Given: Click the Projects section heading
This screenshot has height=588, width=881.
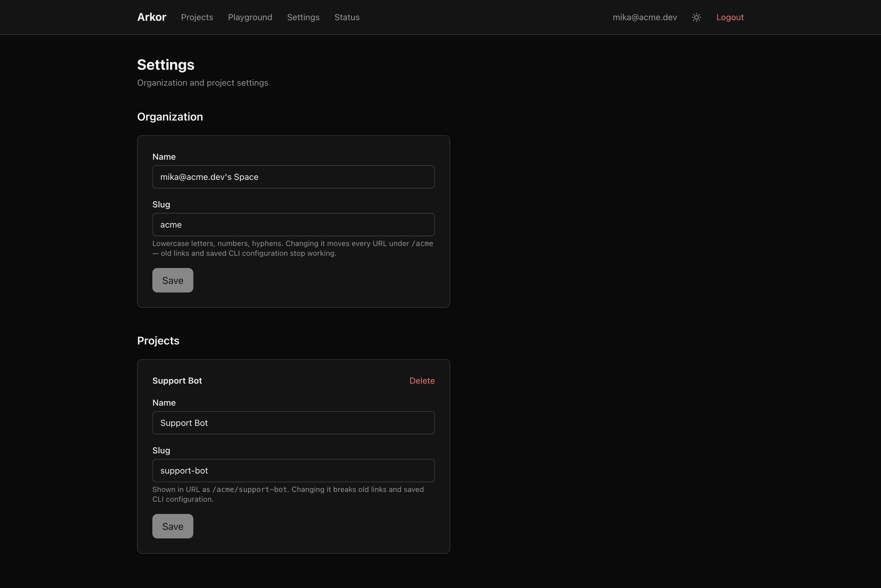Looking at the screenshot, I should [158, 341].
